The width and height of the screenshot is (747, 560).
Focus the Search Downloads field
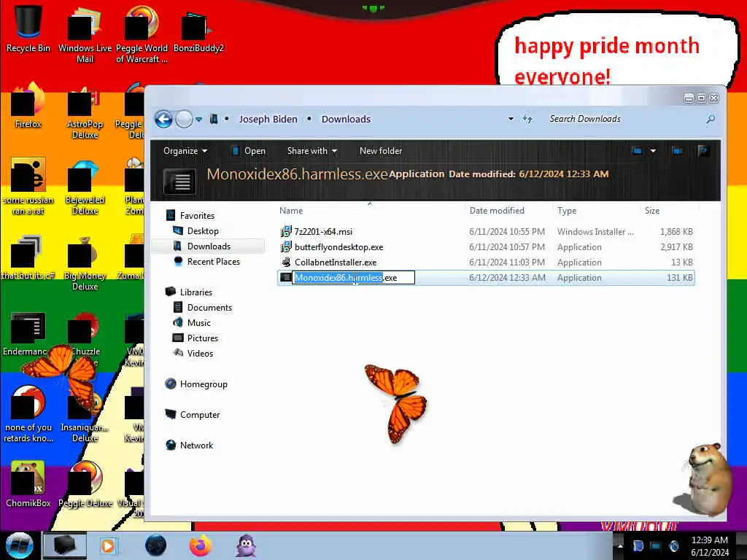pos(624,119)
